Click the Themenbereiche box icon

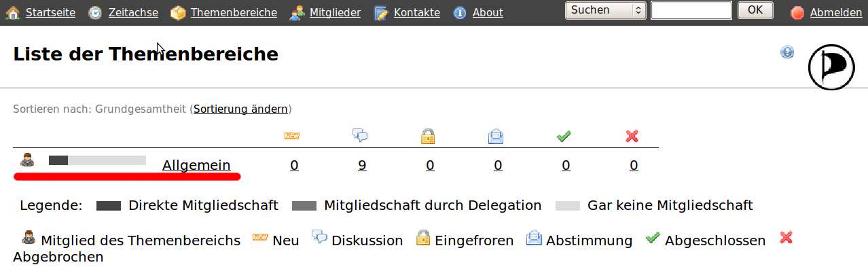point(178,12)
